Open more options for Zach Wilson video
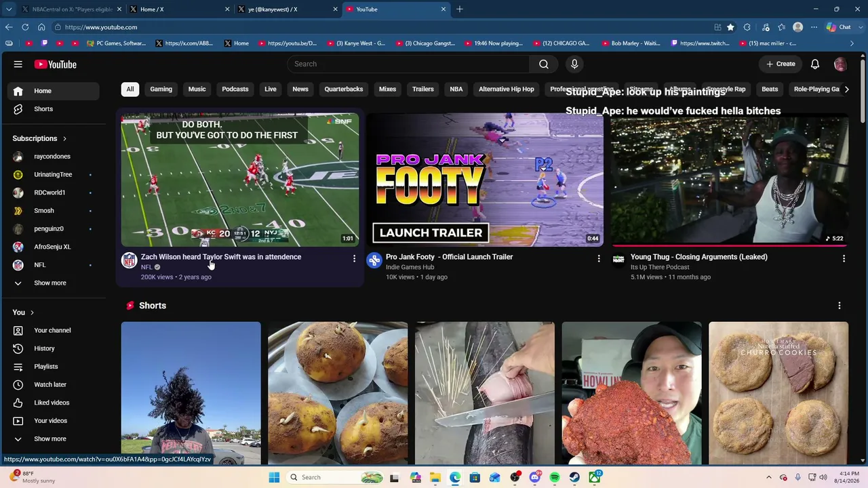Screen dimensions: 868x488 point(354,258)
